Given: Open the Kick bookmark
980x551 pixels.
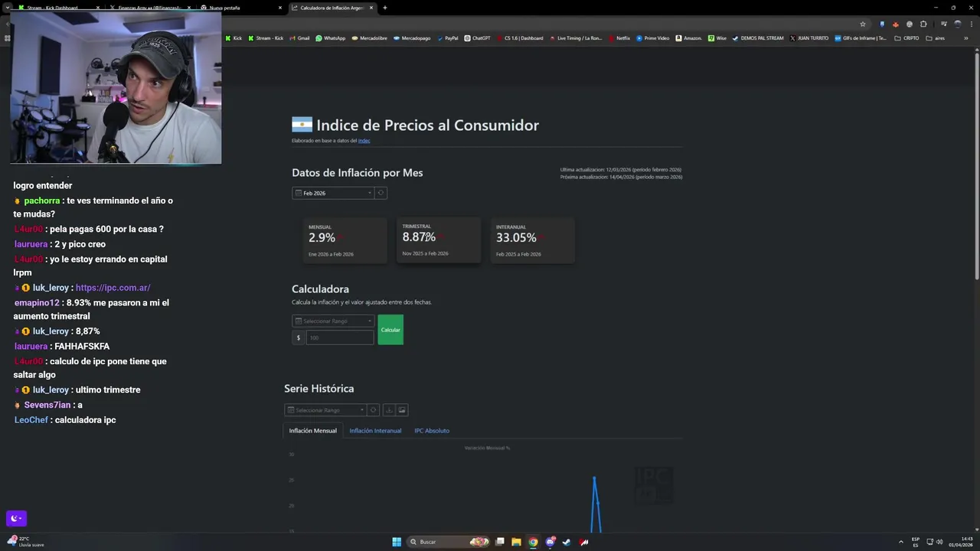Looking at the screenshot, I should pos(234,38).
